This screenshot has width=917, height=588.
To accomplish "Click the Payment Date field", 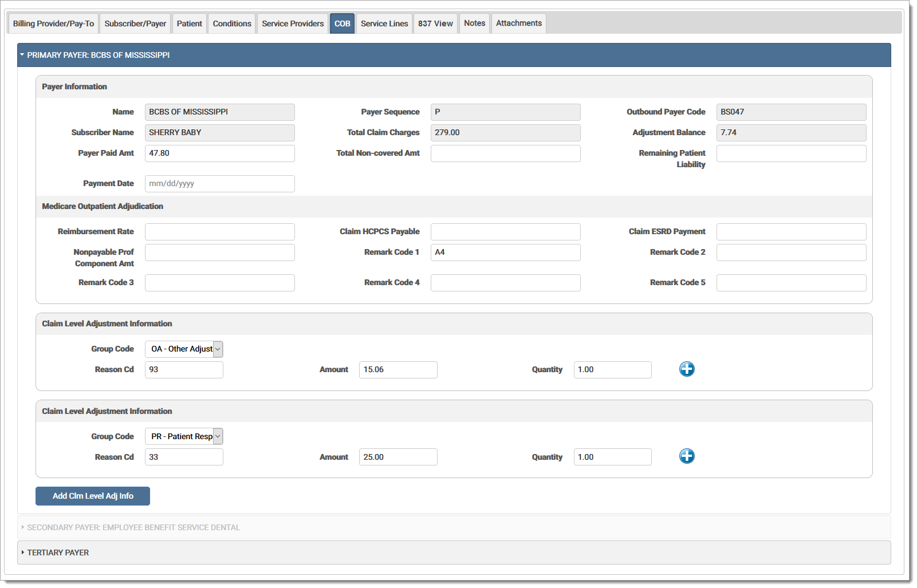I will [x=220, y=184].
